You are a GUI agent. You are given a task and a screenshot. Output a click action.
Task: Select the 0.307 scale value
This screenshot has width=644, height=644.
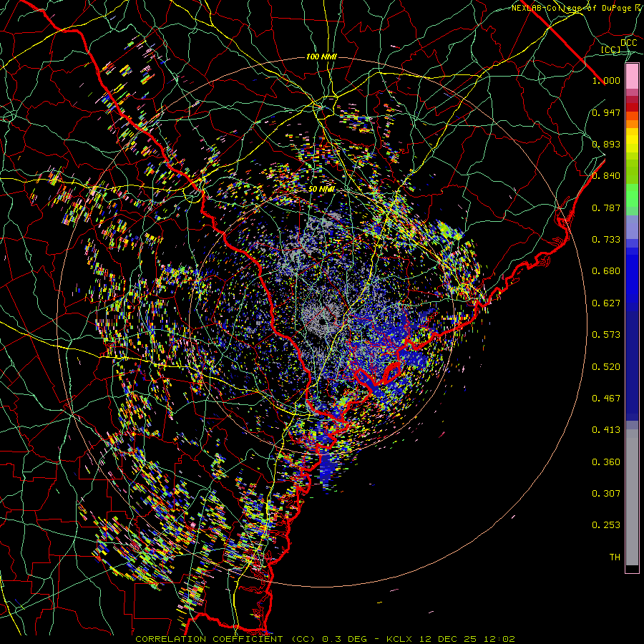coord(606,494)
